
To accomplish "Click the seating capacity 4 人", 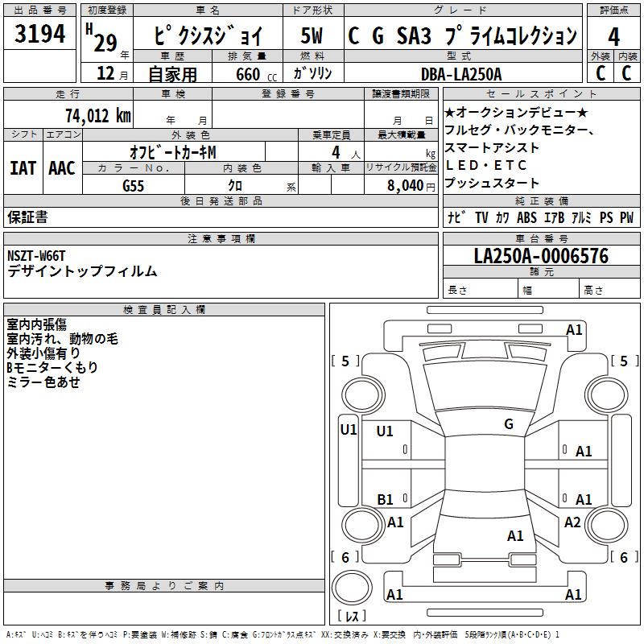I will click(x=346, y=153).
